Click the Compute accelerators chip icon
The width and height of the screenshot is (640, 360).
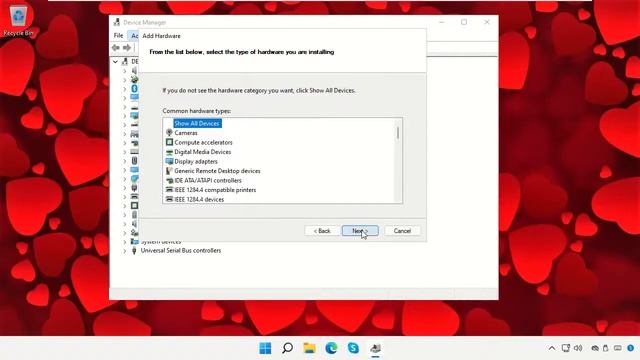click(169, 142)
